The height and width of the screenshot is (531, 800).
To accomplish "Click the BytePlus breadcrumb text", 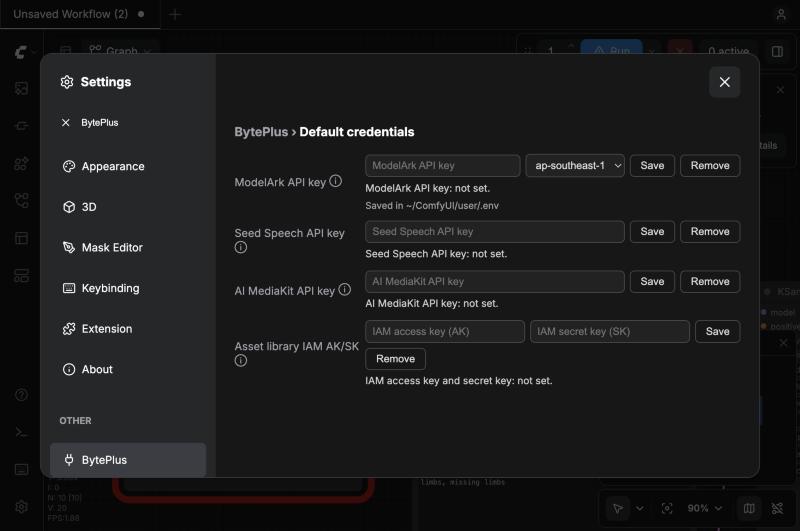I will tap(261, 132).
